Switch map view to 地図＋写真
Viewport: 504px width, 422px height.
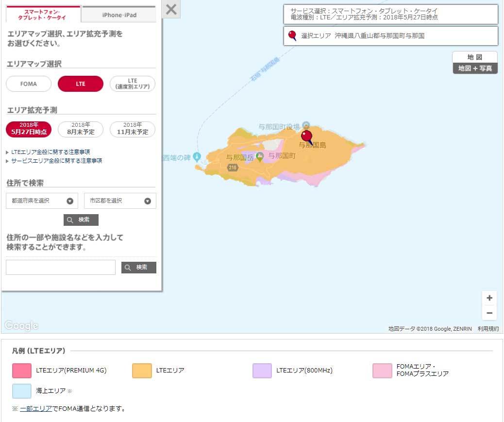[x=475, y=68]
